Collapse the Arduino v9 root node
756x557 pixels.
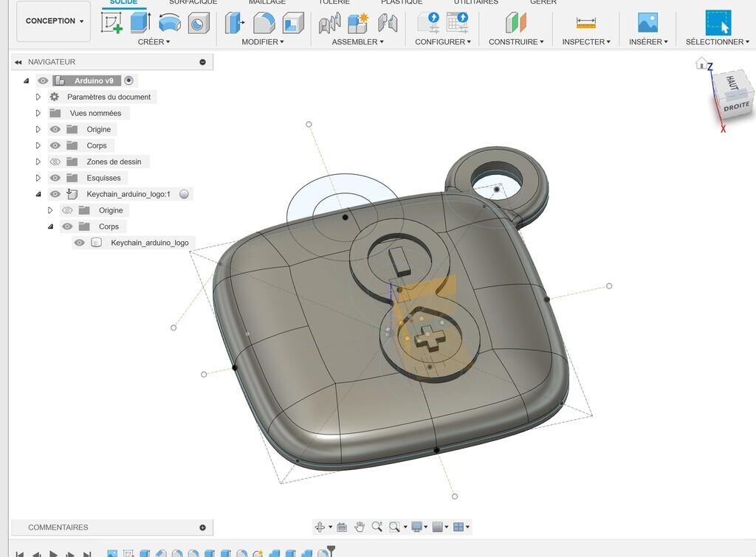pyautogui.click(x=27, y=81)
